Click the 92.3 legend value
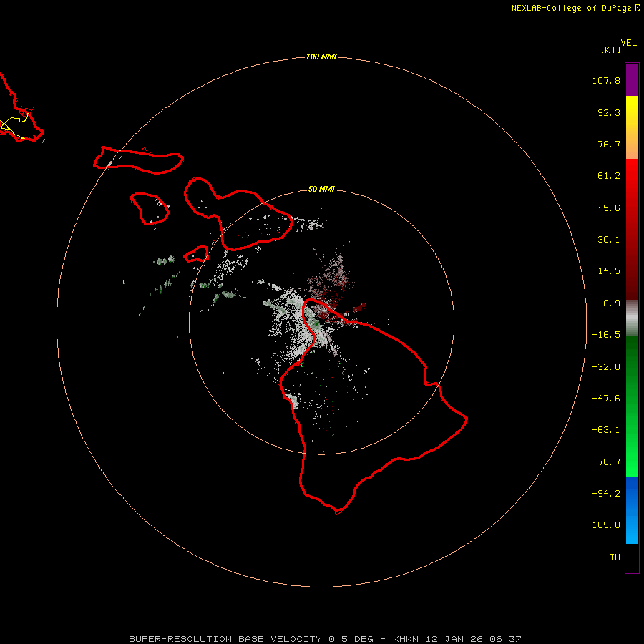 pos(609,112)
